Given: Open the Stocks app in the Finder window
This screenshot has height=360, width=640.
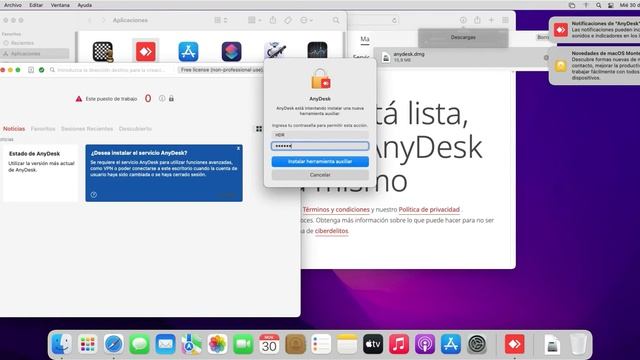Looking at the screenshot, I should click(317, 52).
